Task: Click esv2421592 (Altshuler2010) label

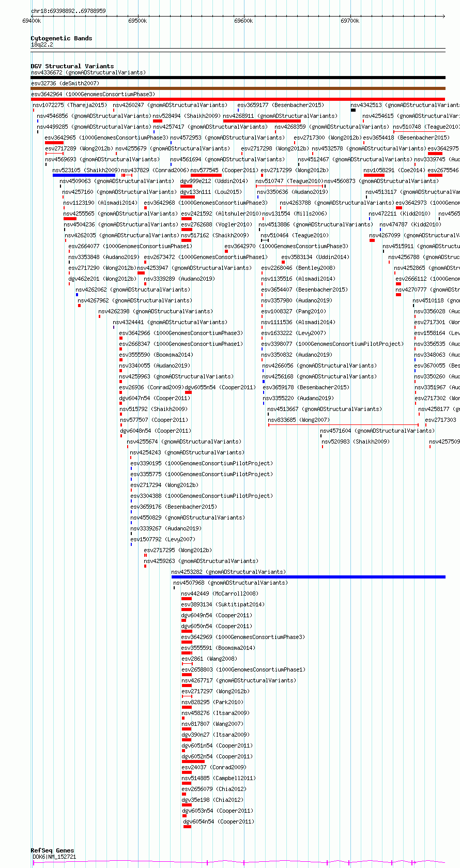Action: click(221, 214)
